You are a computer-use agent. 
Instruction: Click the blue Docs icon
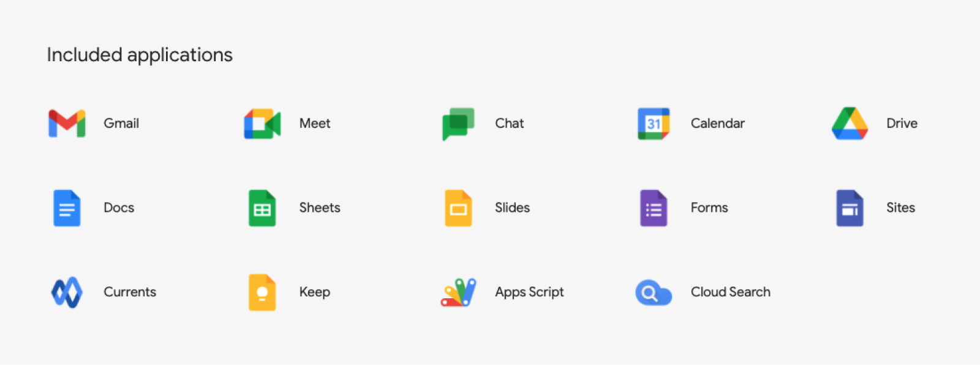click(67, 208)
